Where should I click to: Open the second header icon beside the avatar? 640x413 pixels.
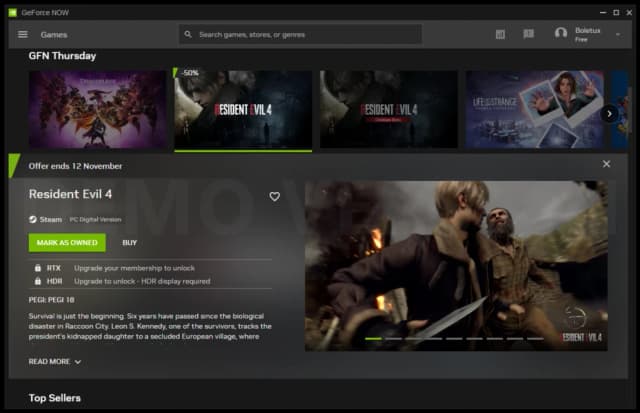click(x=529, y=34)
